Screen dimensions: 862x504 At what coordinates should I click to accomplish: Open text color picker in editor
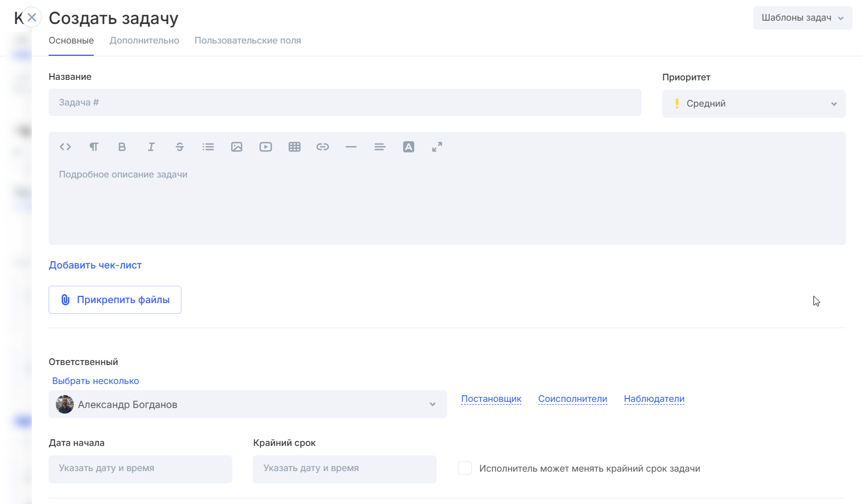click(x=409, y=147)
